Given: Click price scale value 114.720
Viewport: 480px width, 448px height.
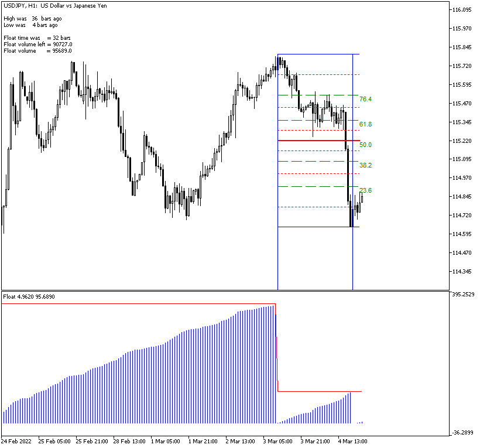Looking at the screenshot, I should click(x=462, y=216).
